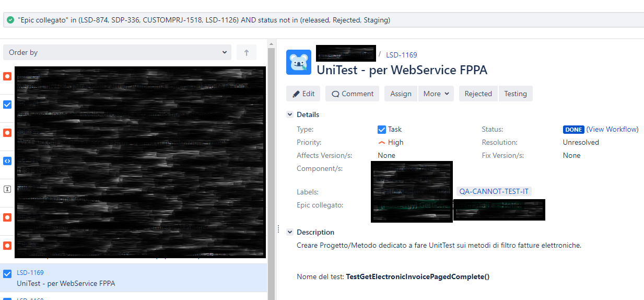Click the Rejected workflow transition button
Viewport: 644px width, 300px height.
pyautogui.click(x=478, y=94)
